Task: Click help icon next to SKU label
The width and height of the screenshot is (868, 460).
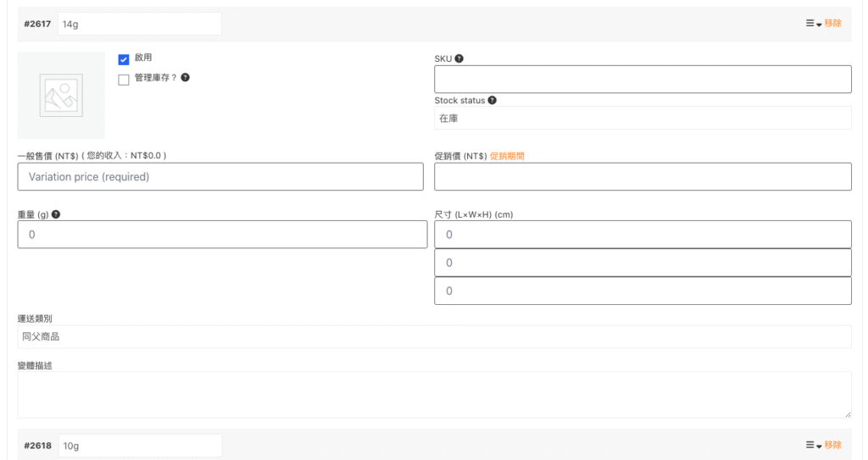Action: click(459, 58)
